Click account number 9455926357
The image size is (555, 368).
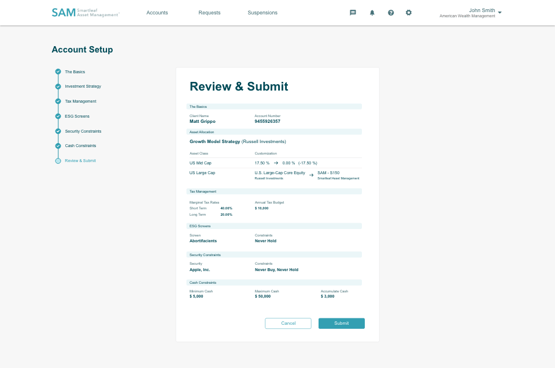[x=268, y=121]
